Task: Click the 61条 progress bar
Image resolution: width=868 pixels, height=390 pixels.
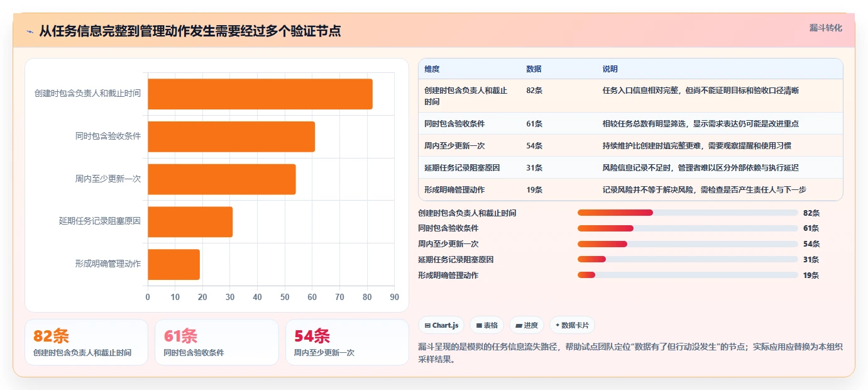Action: click(x=688, y=228)
